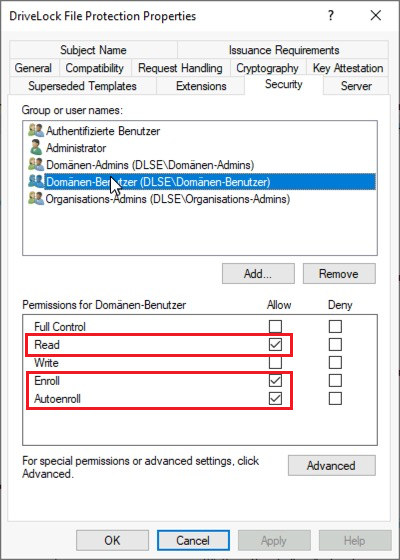Select the Organisations-Admins group icon
Screen dimensions: 400x560
tap(36, 199)
